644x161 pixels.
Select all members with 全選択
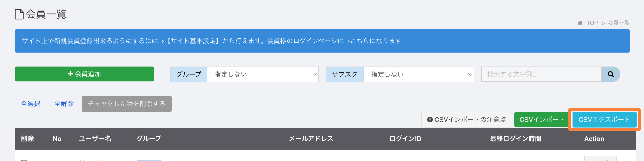[x=30, y=104]
